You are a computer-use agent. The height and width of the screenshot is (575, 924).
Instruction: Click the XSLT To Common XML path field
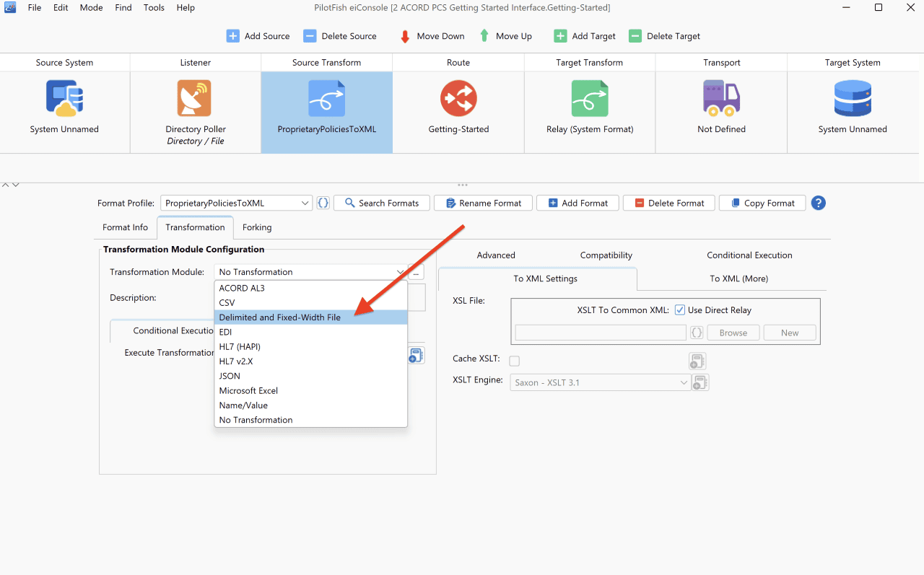601,333
